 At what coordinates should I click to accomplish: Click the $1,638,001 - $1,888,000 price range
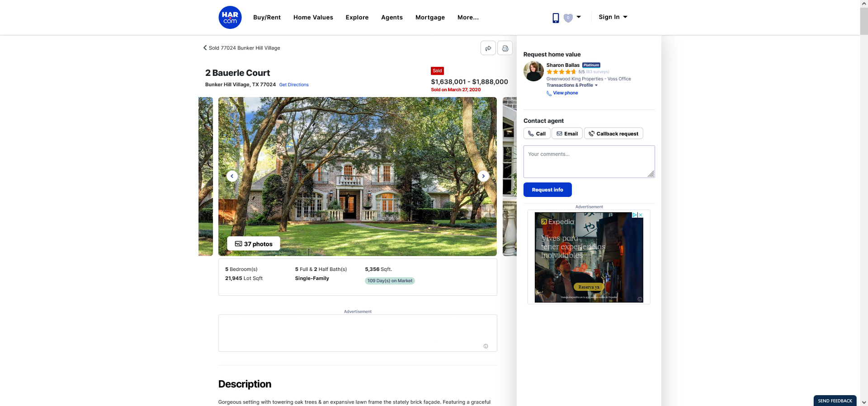click(x=469, y=82)
